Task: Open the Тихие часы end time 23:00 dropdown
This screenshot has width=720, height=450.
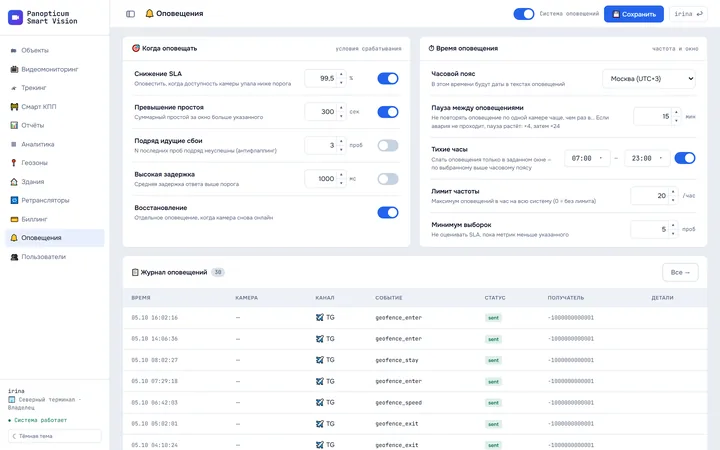Action: pos(647,158)
